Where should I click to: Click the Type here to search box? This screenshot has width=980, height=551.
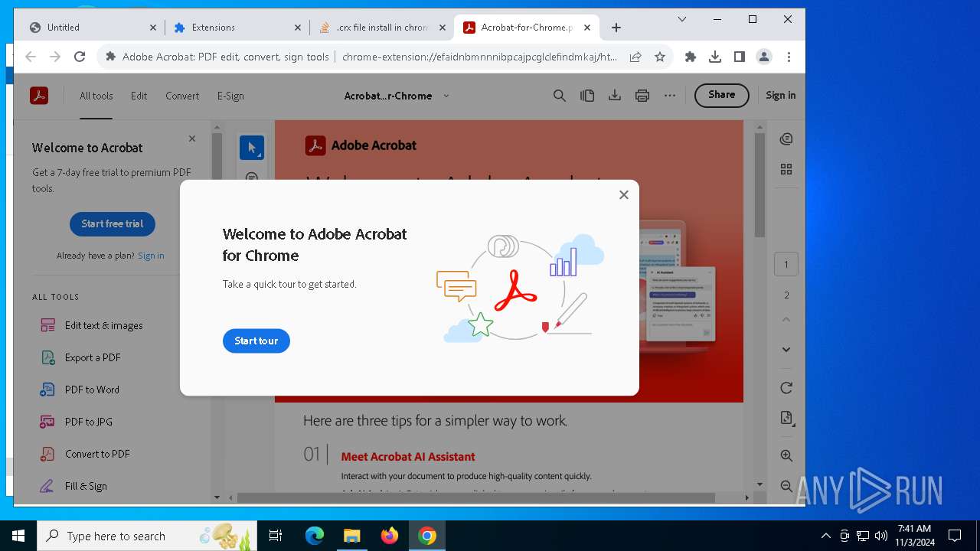[147, 536]
